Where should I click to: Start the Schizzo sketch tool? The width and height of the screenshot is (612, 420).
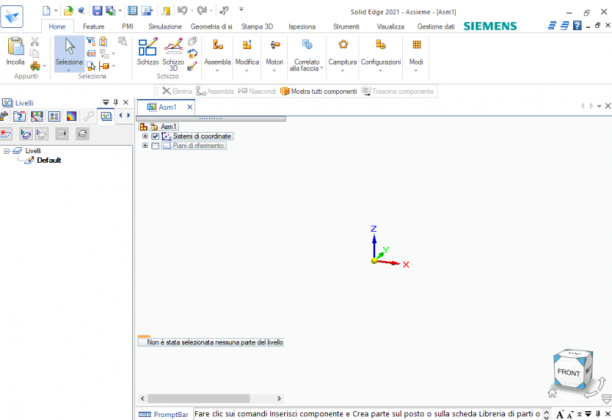(148, 51)
